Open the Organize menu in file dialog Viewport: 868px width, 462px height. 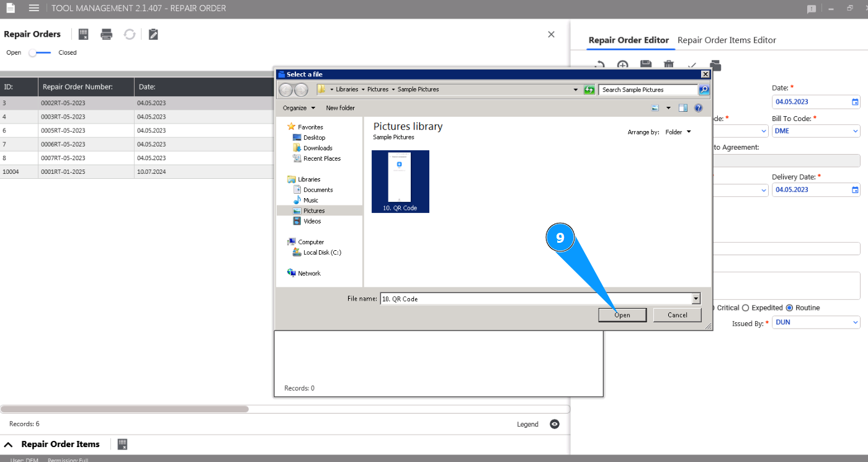(x=298, y=107)
